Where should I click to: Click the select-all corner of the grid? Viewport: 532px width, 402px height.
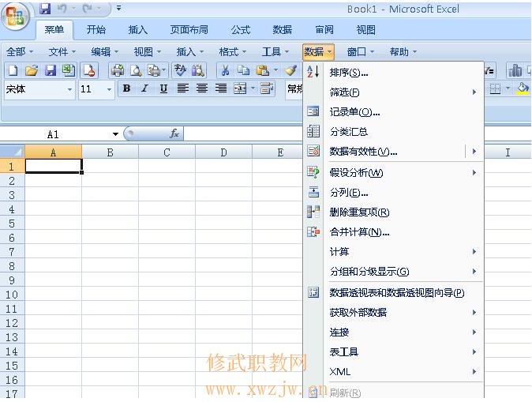(x=12, y=152)
